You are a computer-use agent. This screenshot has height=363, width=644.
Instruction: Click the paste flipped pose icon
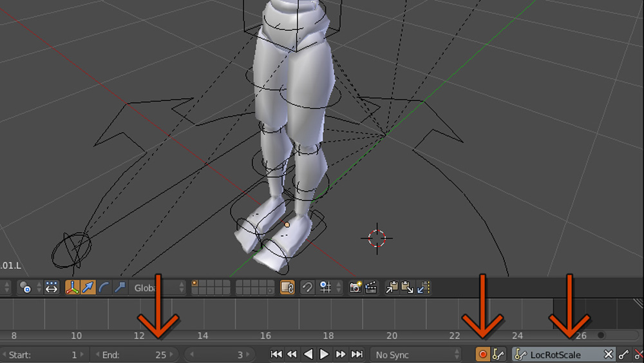423,288
